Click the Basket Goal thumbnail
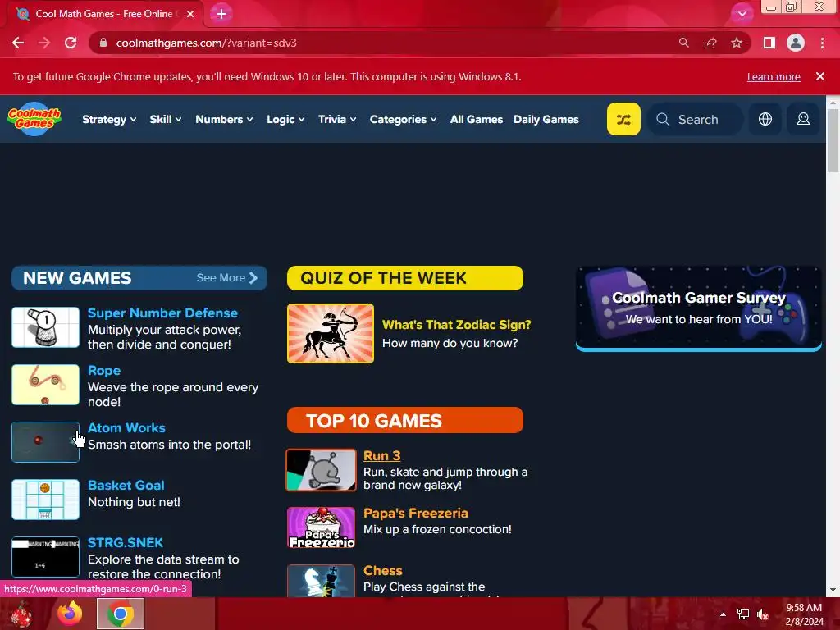 [46, 500]
